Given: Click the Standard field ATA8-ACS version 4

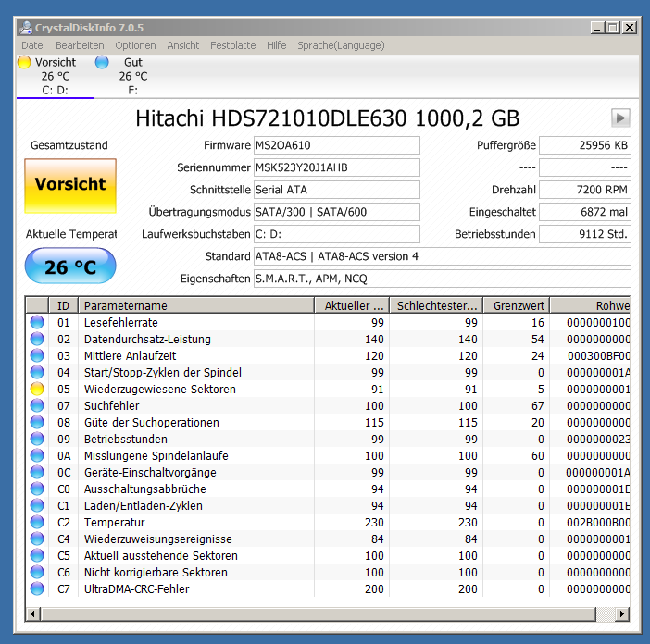Looking at the screenshot, I should (x=443, y=256).
